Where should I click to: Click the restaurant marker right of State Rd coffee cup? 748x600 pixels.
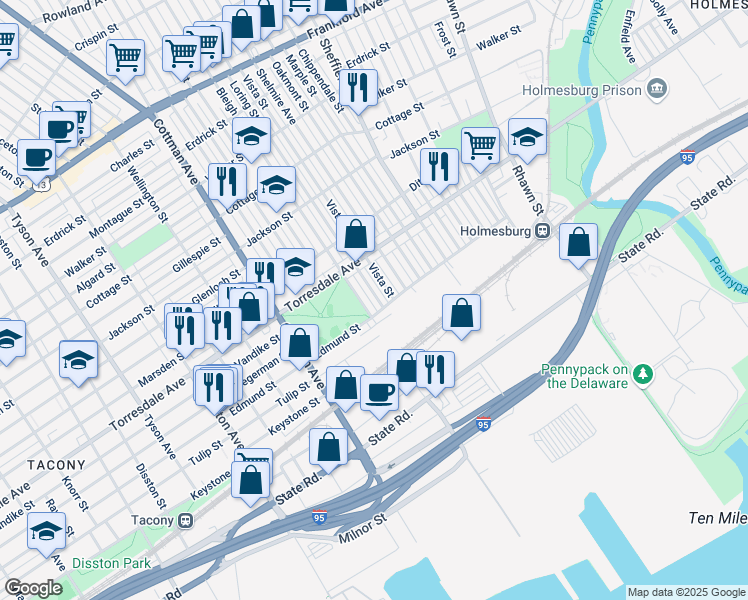436,372
